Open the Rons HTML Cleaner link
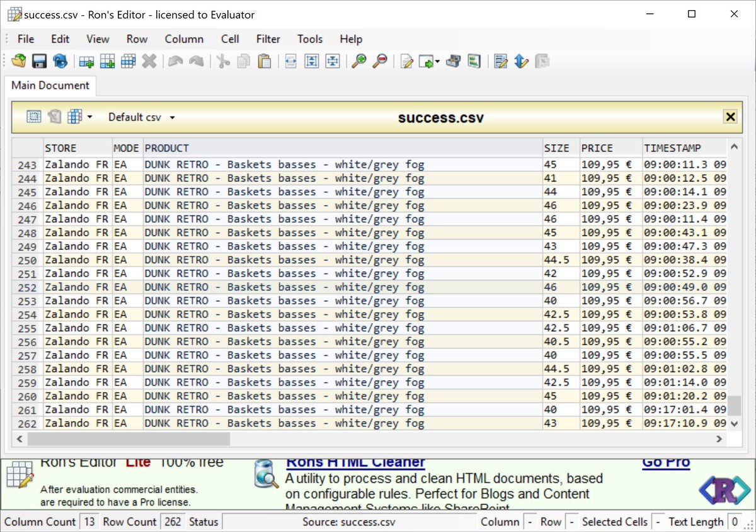 [x=355, y=463]
